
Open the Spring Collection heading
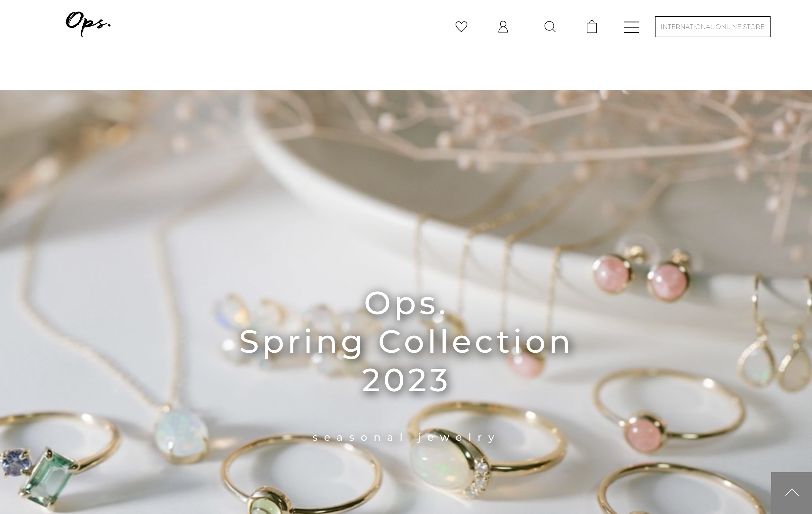click(406, 342)
